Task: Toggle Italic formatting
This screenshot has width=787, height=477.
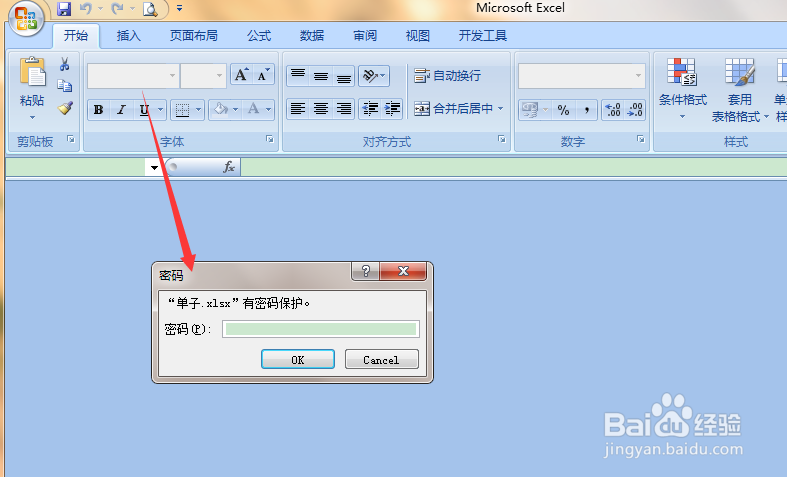Action: pyautogui.click(x=121, y=109)
